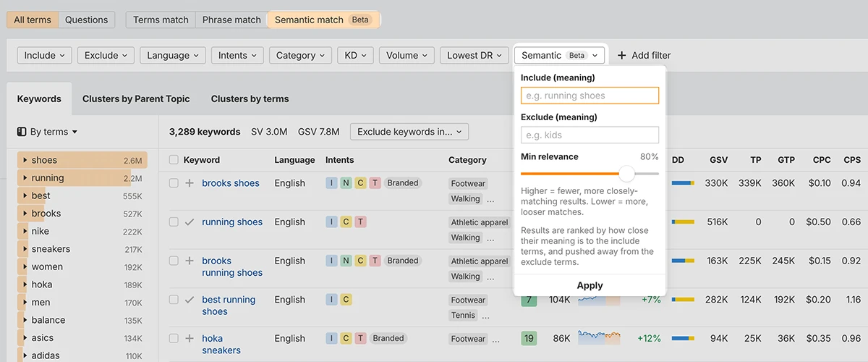This screenshot has width=868, height=362.
Task: Open the Exclude filter dropdown
Action: pyautogui.click(x=106, y=55)
